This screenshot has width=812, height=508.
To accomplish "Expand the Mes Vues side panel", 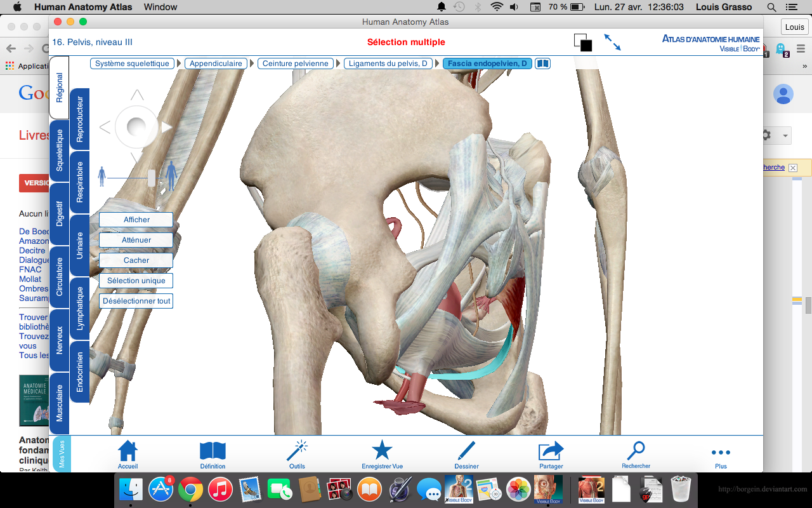I will coord(62,454).
